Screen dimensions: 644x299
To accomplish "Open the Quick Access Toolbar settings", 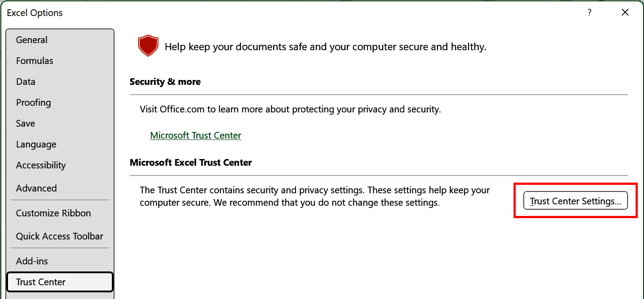I will coord(59,236).
